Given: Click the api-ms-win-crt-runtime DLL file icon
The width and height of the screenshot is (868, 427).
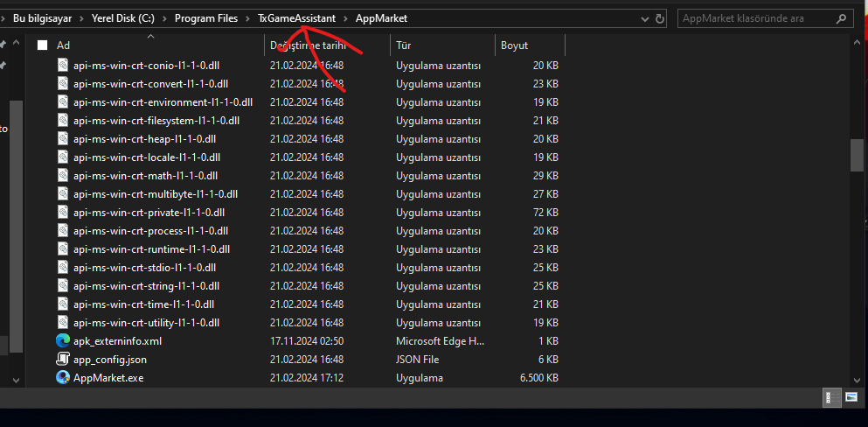Looking at the screenshot, I should pos(63,249).
